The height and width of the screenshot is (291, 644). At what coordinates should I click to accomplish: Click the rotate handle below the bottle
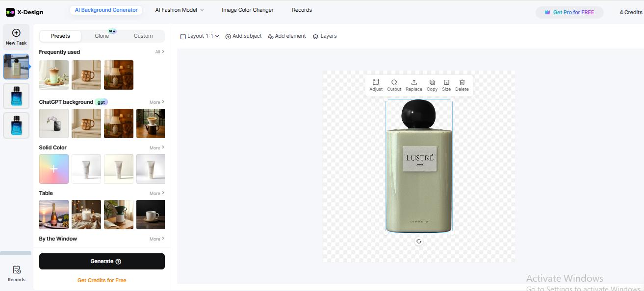(x=418, y=242)
